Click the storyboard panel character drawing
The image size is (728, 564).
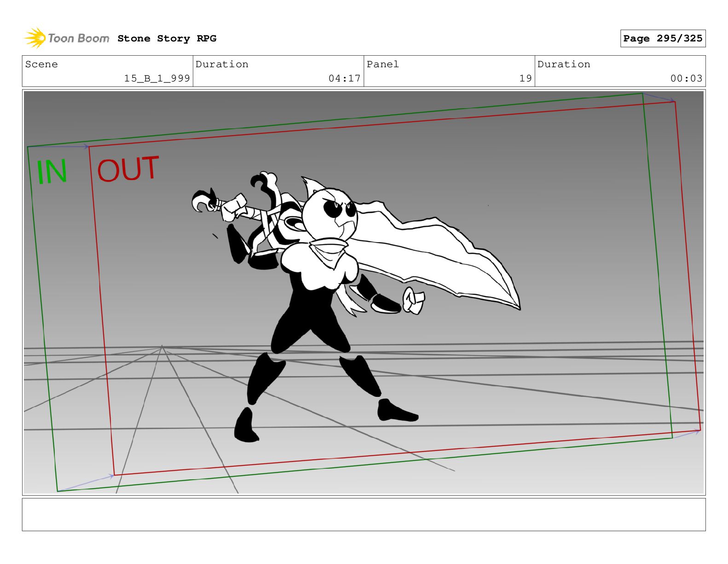(x=356, y=306)
